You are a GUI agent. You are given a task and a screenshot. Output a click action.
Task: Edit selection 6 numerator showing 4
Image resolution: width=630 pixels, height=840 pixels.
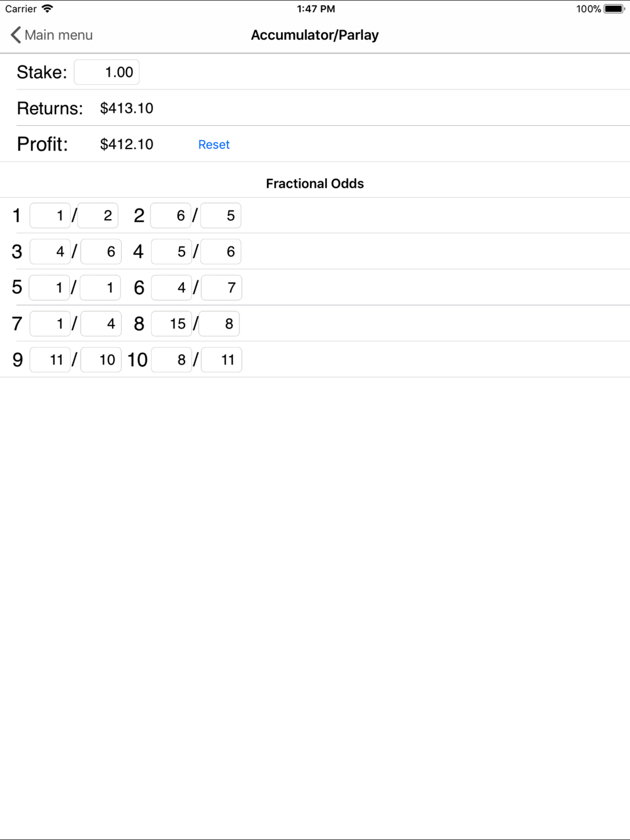click(171, 287)
